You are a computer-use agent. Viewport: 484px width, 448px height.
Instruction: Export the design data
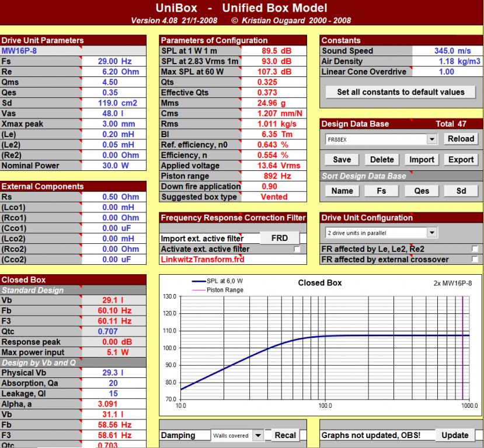(461, 159)
